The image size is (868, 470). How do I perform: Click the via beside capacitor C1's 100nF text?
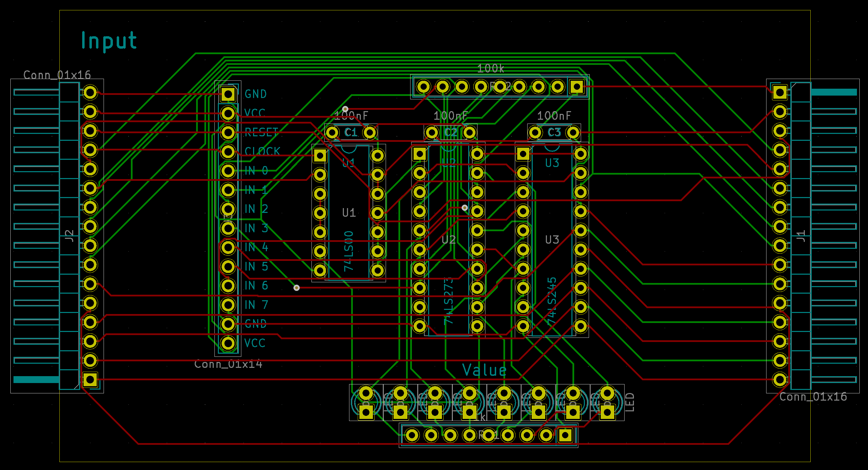coord(345,109)
